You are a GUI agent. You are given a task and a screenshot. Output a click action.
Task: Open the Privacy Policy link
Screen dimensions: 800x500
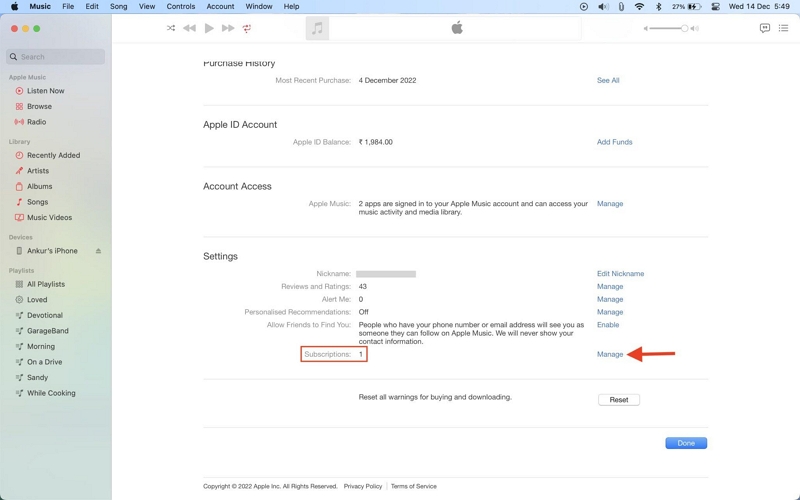click(363, 487)
